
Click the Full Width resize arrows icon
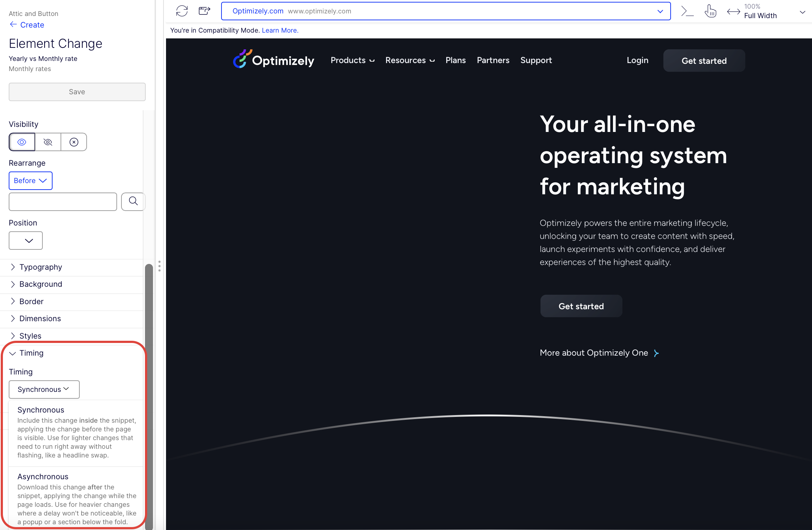733,12
